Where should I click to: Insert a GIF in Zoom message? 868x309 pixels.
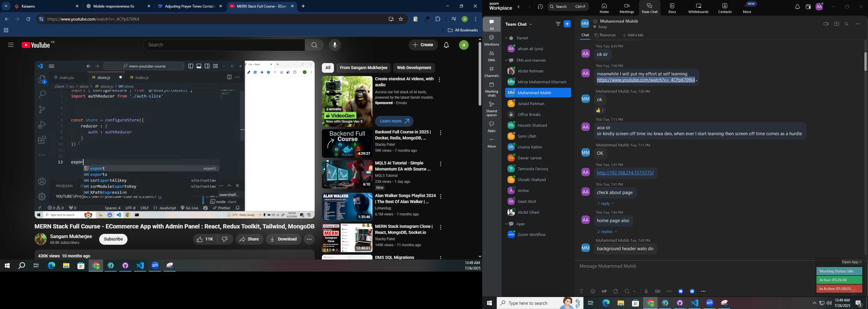(604, 291)
